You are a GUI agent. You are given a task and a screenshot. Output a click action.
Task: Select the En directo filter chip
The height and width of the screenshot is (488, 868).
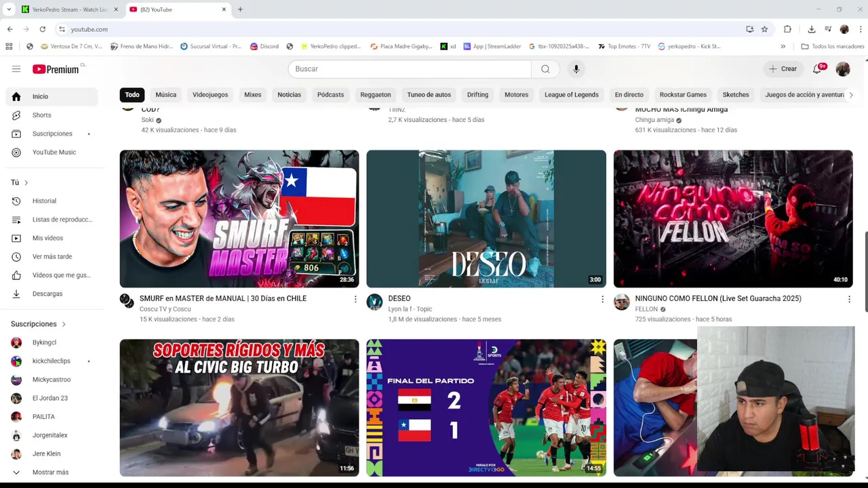(x=629, y=95)
